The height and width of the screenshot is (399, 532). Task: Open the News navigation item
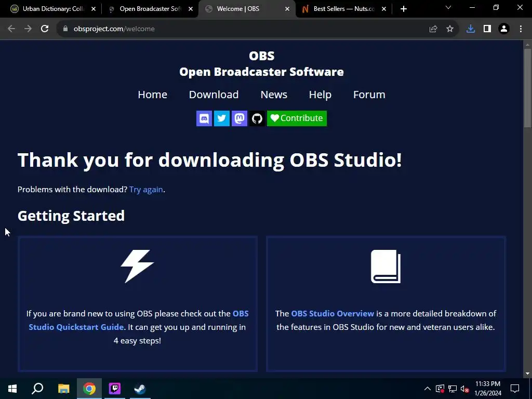click(x=274, y=95)
